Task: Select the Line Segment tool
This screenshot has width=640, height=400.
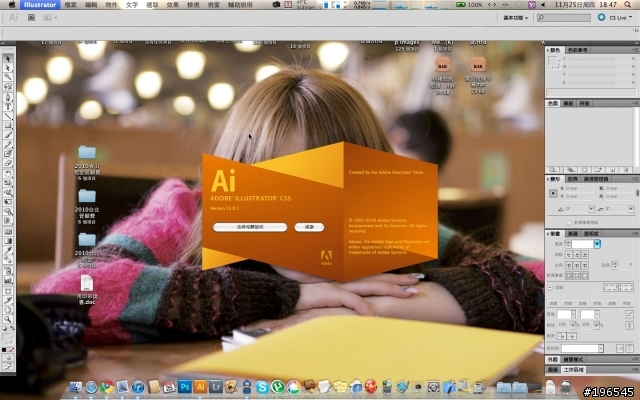Action: [8, 116]
